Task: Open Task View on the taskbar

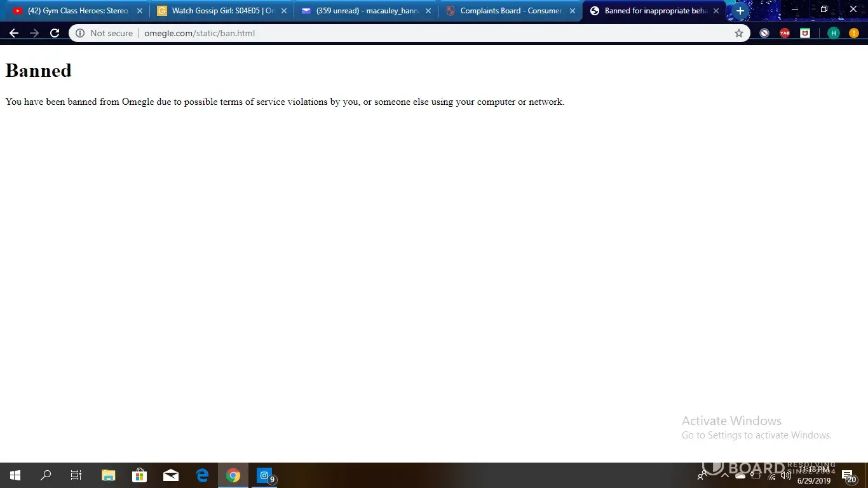Action: [76, 475]
